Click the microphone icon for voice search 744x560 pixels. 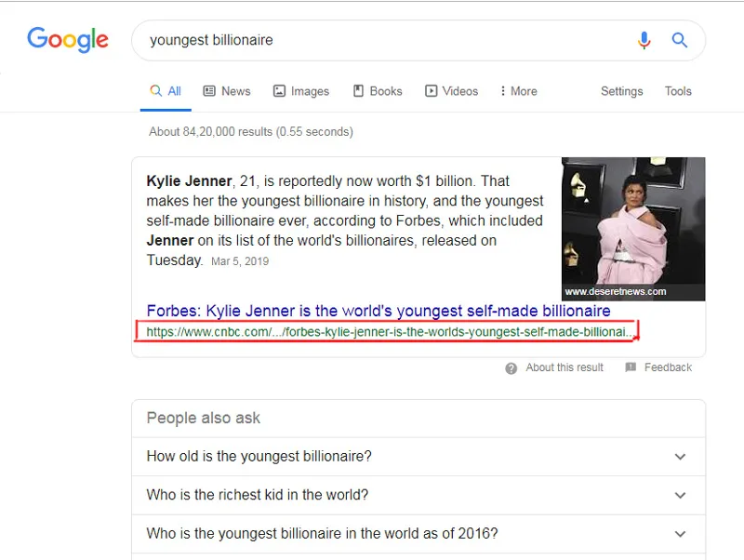644,40
